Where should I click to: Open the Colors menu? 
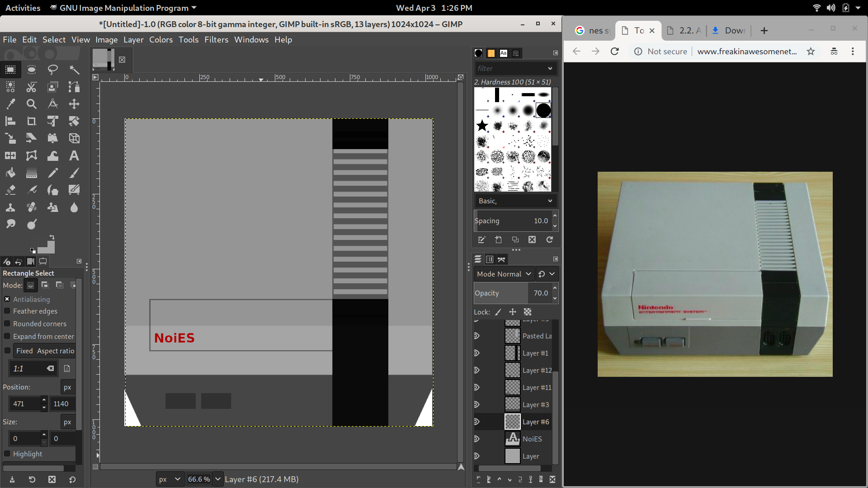[x=161, y=40]
